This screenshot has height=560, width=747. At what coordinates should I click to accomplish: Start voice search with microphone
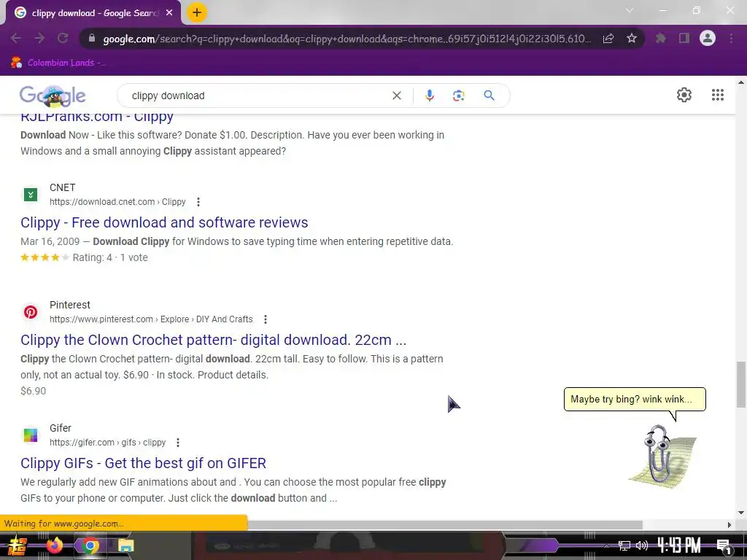tap(429, 96)
